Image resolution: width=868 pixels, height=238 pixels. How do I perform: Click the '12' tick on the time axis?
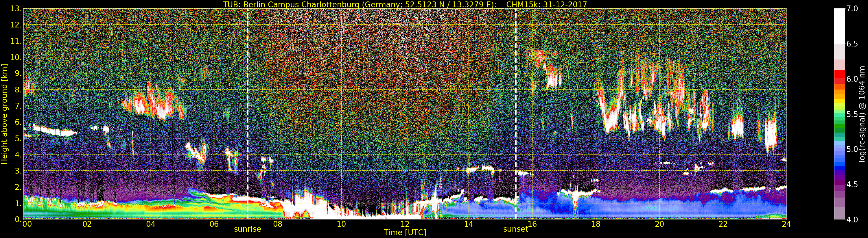click(405, 224)
